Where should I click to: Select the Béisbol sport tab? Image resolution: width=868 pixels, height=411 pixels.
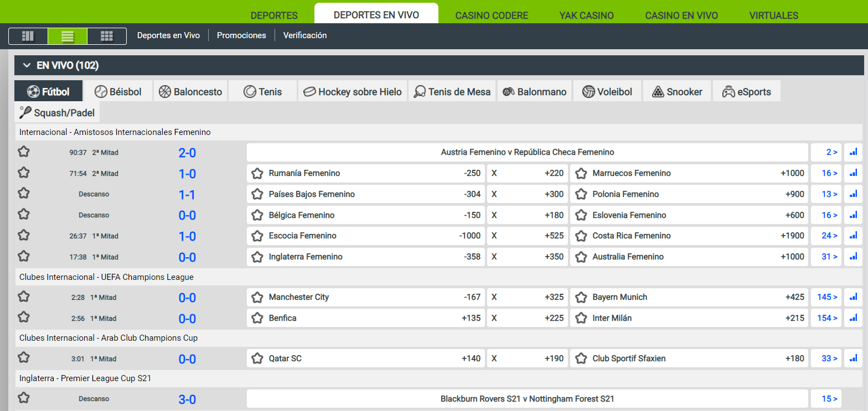118,91
